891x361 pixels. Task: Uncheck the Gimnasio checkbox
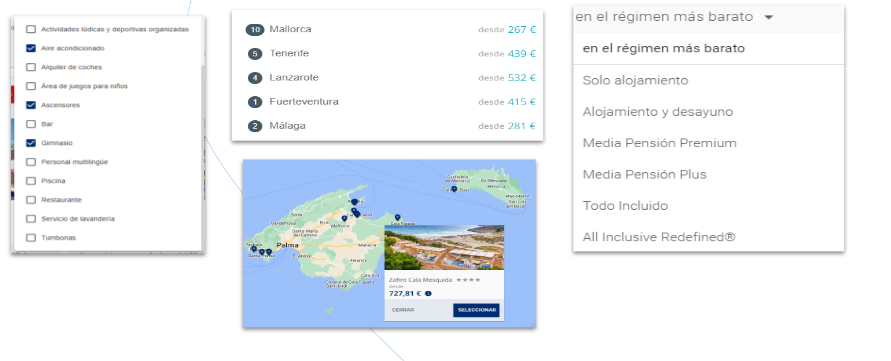31,143
